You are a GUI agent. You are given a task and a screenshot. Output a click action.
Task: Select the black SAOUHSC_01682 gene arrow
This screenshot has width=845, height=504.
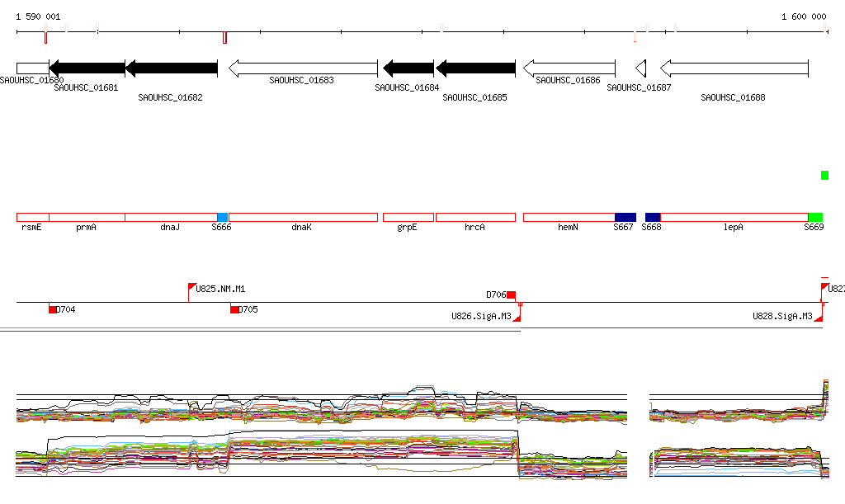pyautogui.click(x=171, y=68)
